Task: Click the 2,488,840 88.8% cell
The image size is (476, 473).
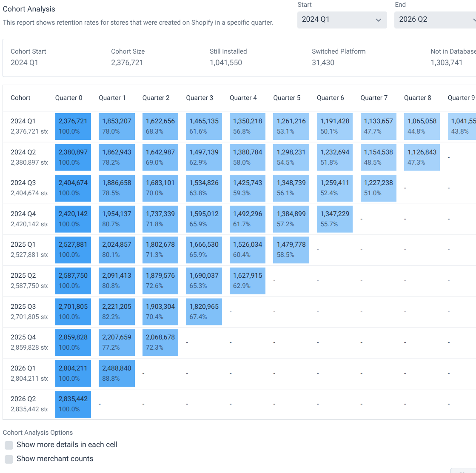Action: [x=117, y=373]
